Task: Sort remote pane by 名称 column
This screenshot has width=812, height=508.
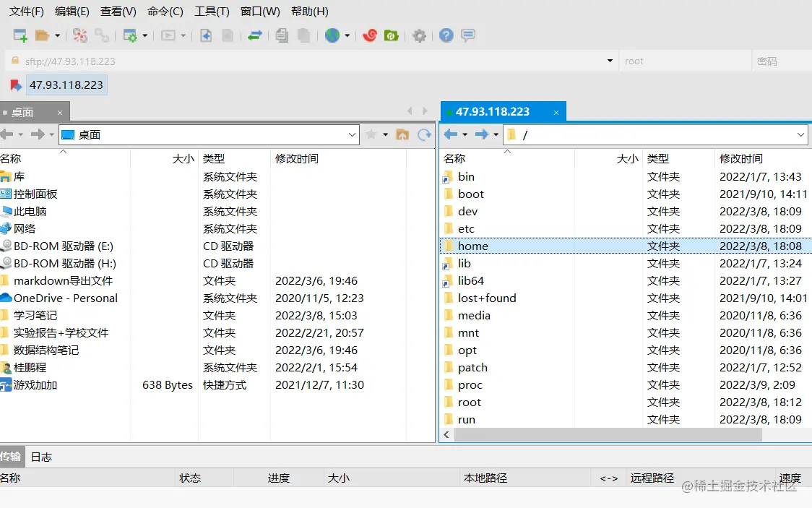Action: click(454, 158)
